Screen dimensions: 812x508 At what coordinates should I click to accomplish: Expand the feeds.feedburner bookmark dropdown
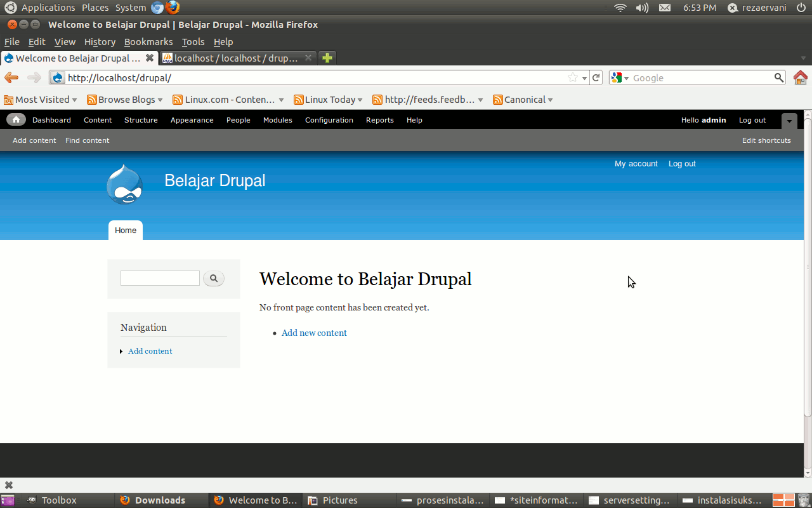[480, 100]
